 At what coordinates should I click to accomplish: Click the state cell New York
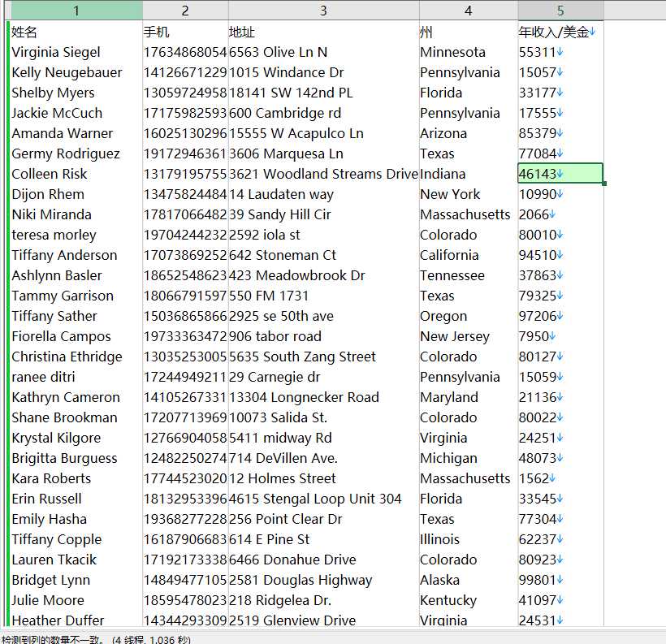pyautogui.click(x=468, y=194)
